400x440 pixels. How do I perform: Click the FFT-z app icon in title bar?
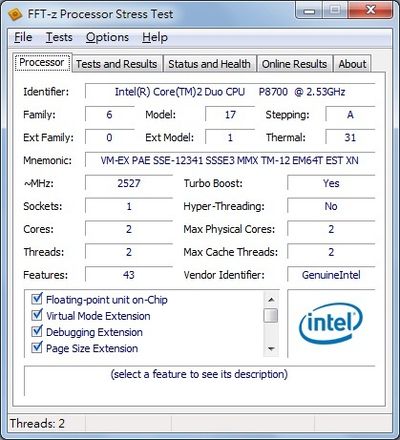pos(15,14)
